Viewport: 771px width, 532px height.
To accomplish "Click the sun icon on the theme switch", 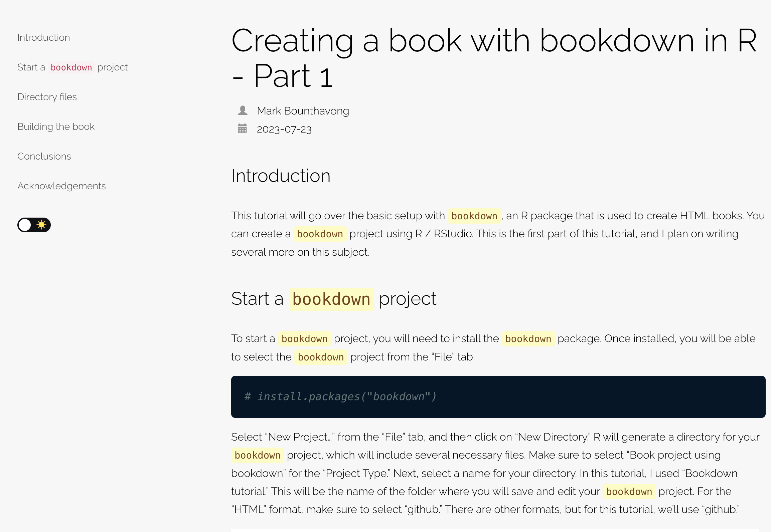I will [41, 225].
